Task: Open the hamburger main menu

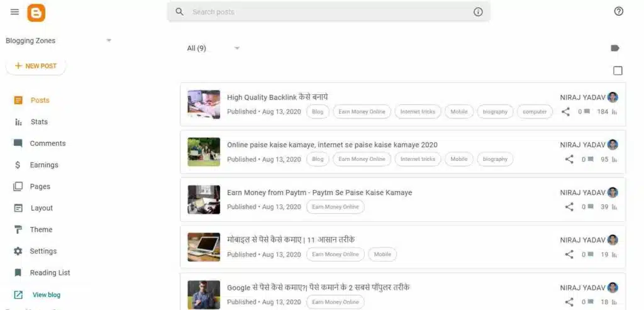Action: pos(15,12)
